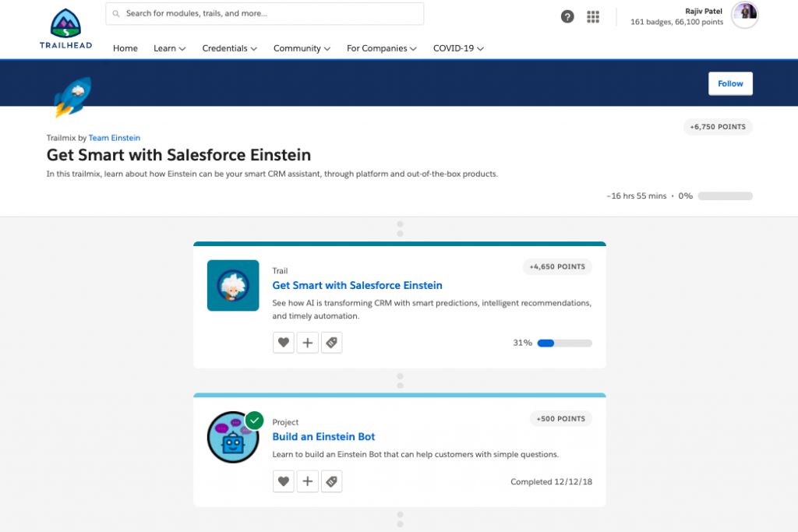Click the search modules and trails field
Viewport: 798px width, 532px height.
coord(265,13)
